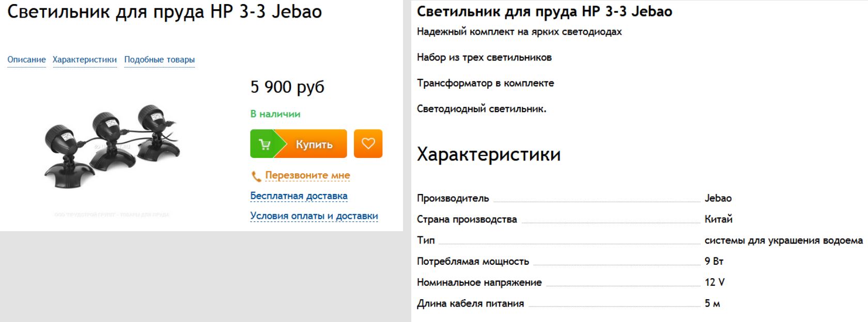Open the Описание tab link
868x322 pixels.
[26, 60]
